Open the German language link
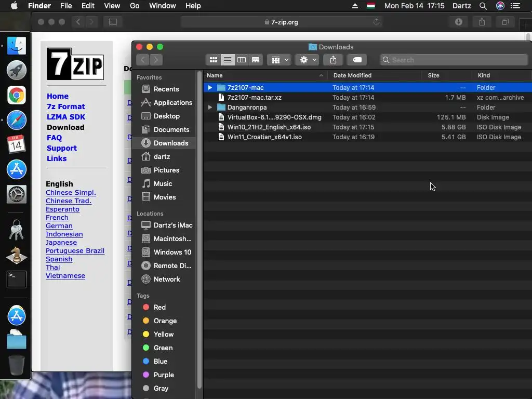Screen dimensions: 532x399 tap(59, 226)
